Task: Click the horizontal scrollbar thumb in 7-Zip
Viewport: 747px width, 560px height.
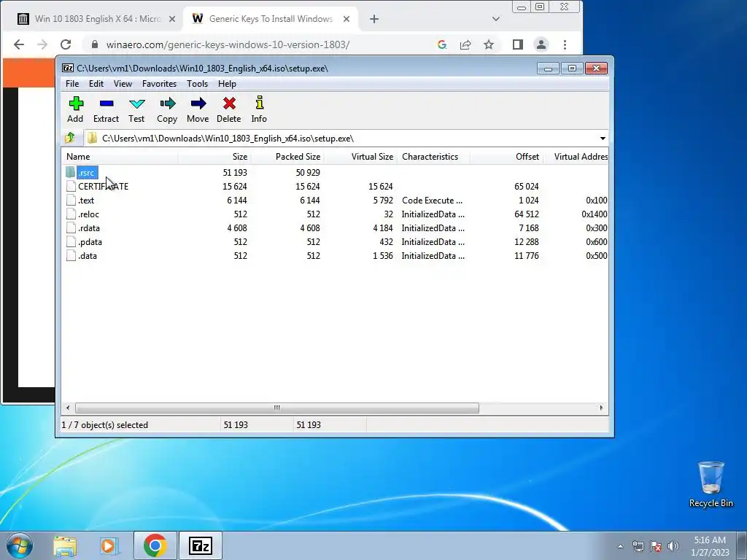Action: (276, 408)
